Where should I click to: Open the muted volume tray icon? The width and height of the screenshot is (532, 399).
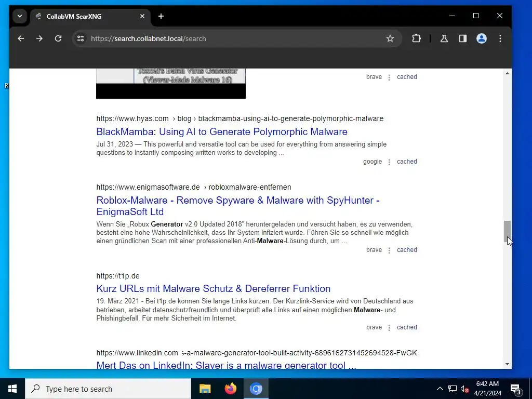(x=464, y=389)
